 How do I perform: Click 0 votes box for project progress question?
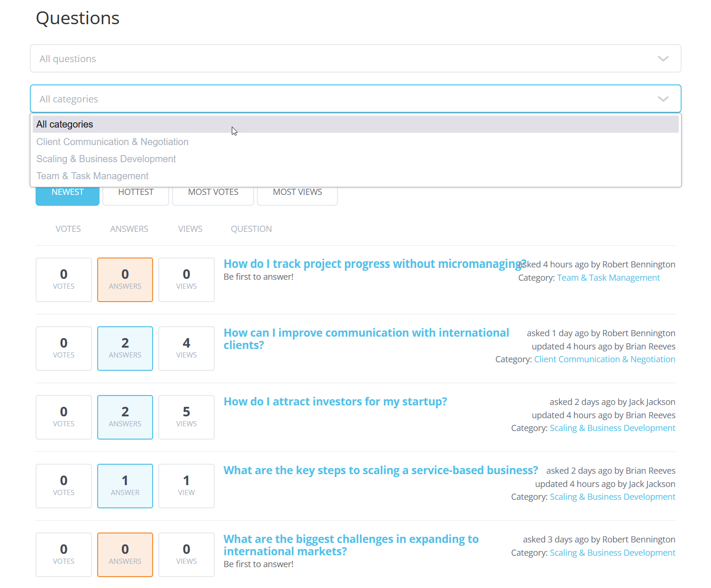(x=64, y=280)
